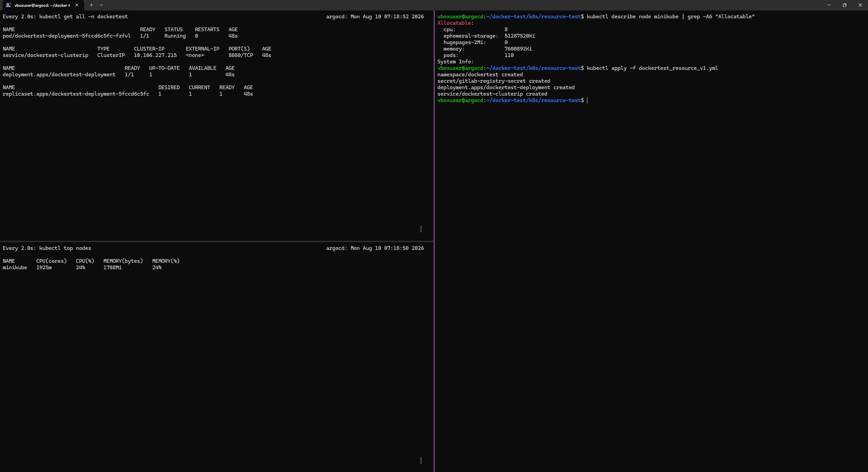Click the EXTERNAL-IP <none> value
The image size is (868, 472).
point(195,55)
